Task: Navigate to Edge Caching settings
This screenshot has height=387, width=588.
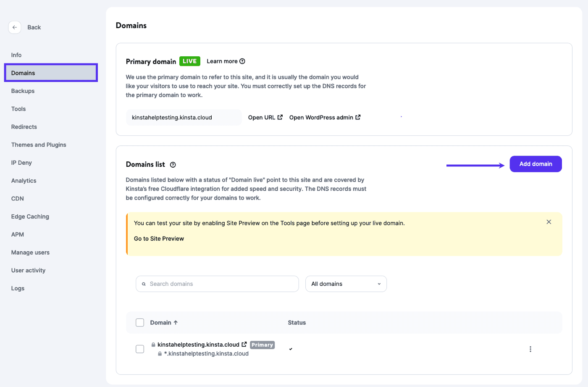Action: pos(30,216)
